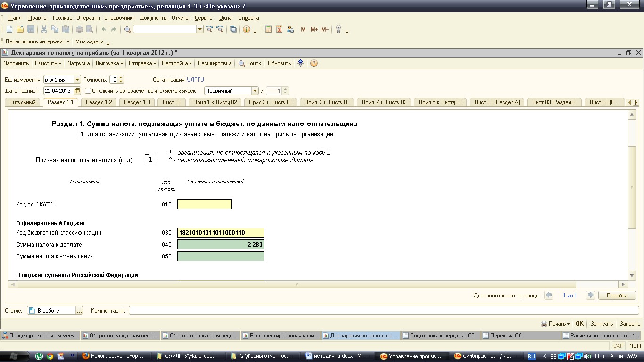The width and height of the screenshot is (644, 362).
Task: Click the Точность stepper arrows
Action: coord(121,80)
